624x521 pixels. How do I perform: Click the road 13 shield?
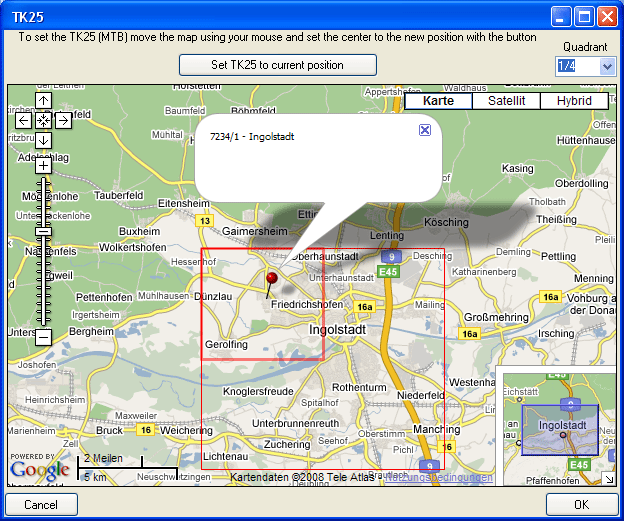[205, 220]
